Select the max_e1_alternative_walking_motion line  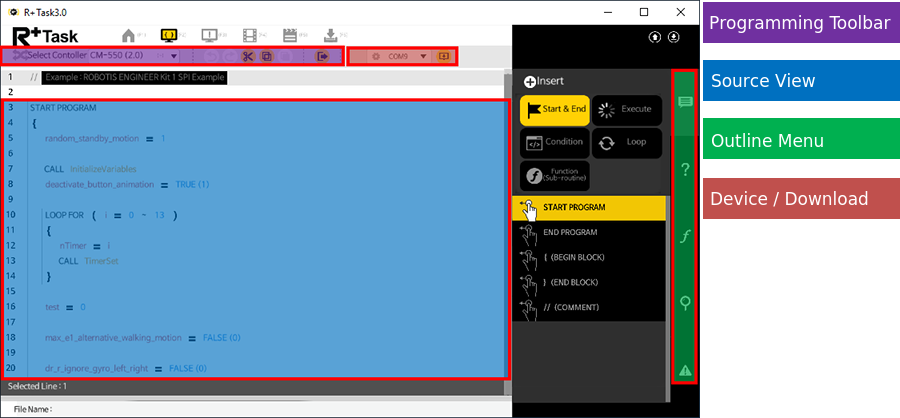pos(142,338)
